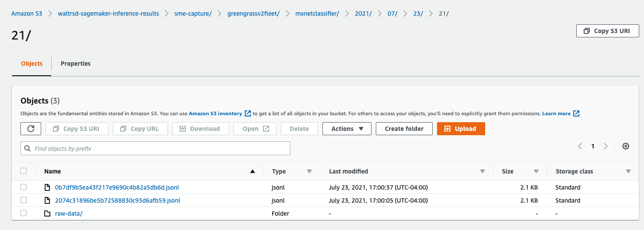Open sme-capture/ breadcrumb
This screenshot has width=644, height=230.
[193, 13]
